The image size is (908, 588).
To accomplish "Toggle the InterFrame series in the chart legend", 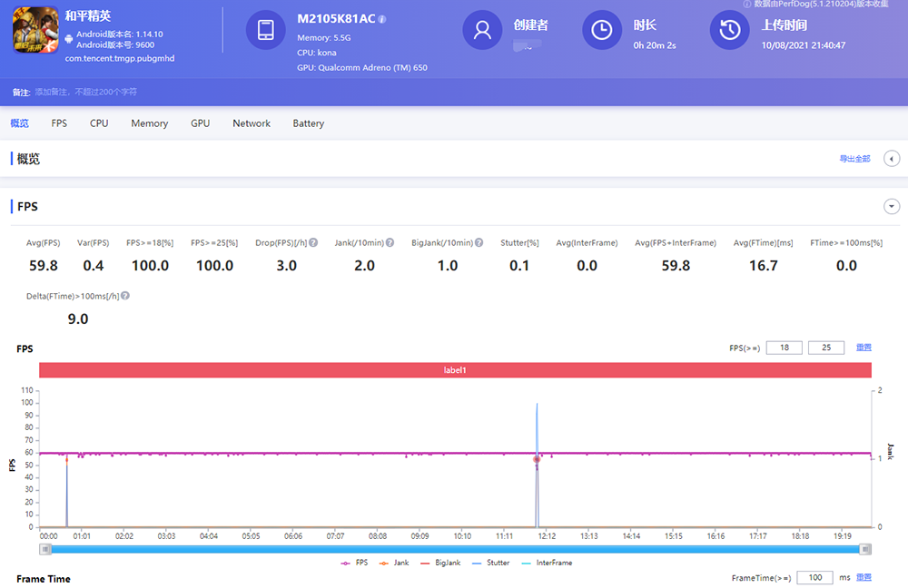I will coord(547,563).
